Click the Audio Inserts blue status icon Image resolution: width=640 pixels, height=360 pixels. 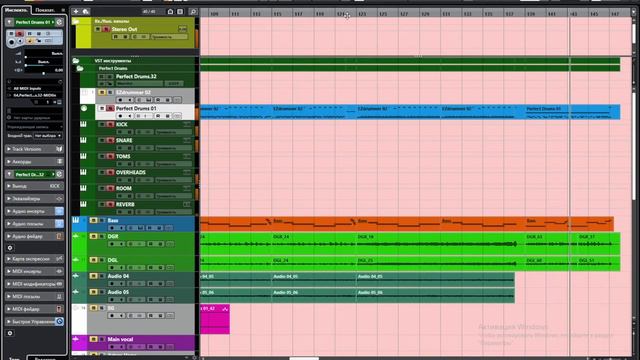(x=59, y=211)
